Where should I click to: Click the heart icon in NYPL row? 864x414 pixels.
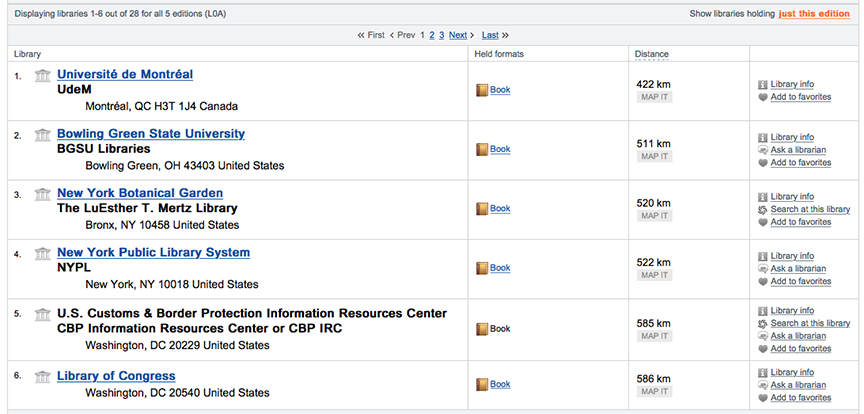[763, 282]
